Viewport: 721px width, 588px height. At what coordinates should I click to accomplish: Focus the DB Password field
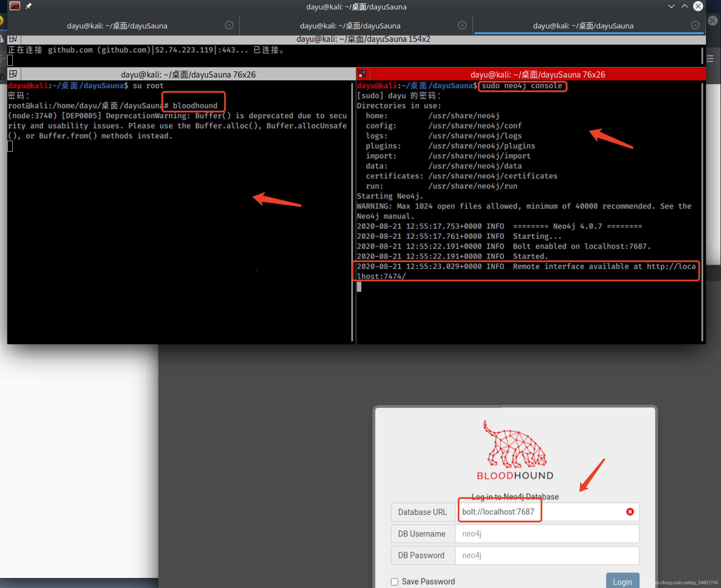click(x=547, y=555)
